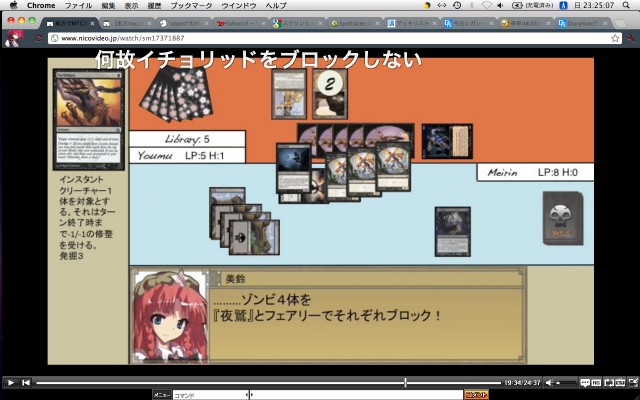Screen dimensions: 640x400
Task: Open the ファイル menu
Action: pos(78,5)
